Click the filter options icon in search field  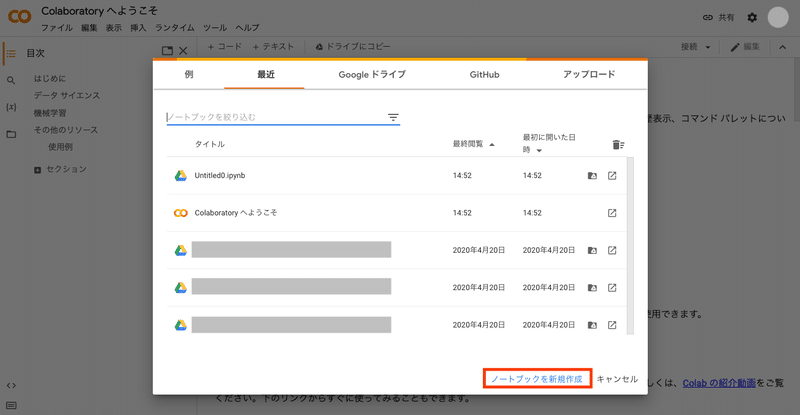coord(393,117)
